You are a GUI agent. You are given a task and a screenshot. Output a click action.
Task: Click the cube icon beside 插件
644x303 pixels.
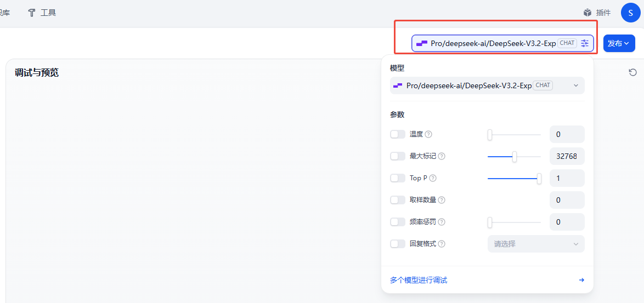587,13
